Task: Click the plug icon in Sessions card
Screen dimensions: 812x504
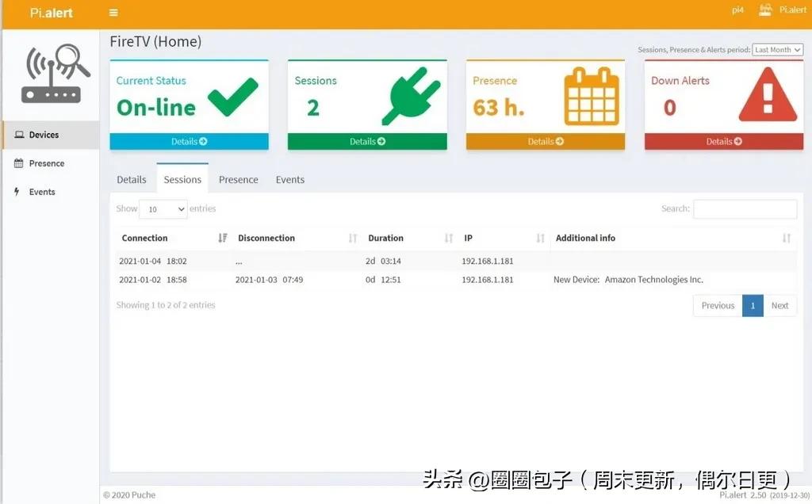Action: coord(412,96)
